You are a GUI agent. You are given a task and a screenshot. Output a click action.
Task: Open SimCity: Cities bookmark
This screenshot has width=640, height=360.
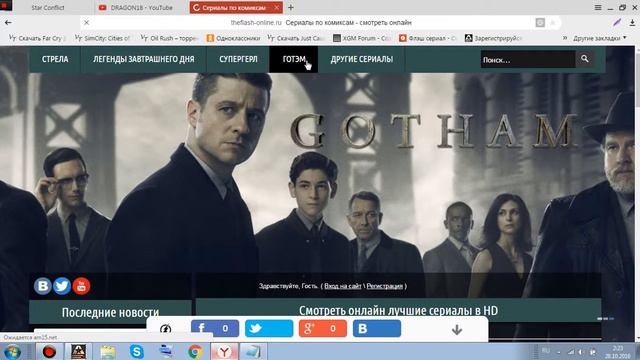pyautogui.click(x=103, y=38)
